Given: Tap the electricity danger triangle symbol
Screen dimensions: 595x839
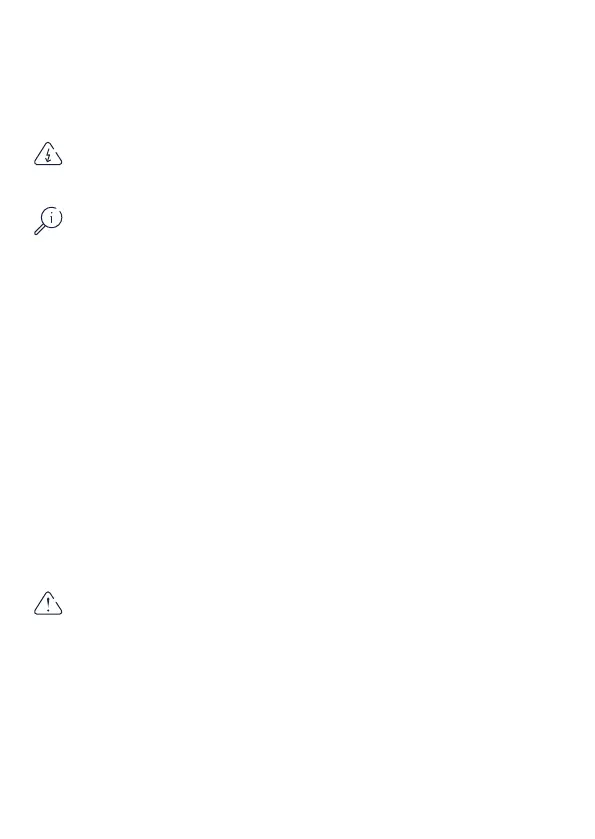Looking at the screenshot, I should 48,154.
